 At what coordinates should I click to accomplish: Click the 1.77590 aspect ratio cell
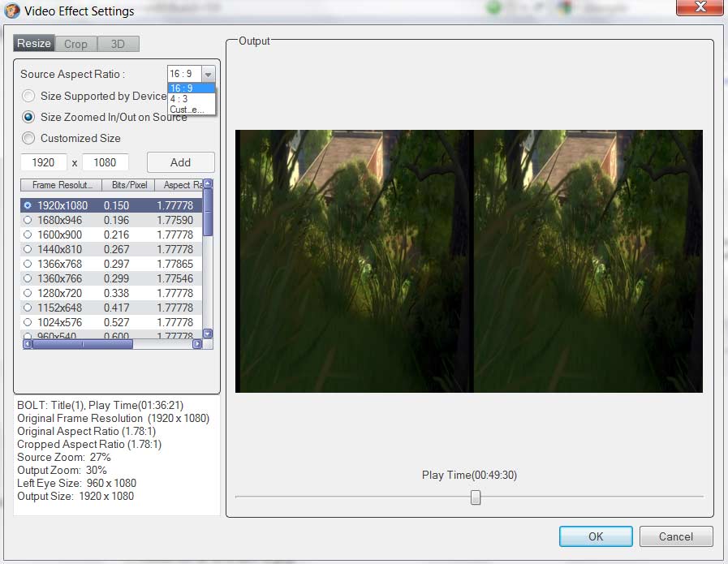pyautogui.click(x=175, y=220)
